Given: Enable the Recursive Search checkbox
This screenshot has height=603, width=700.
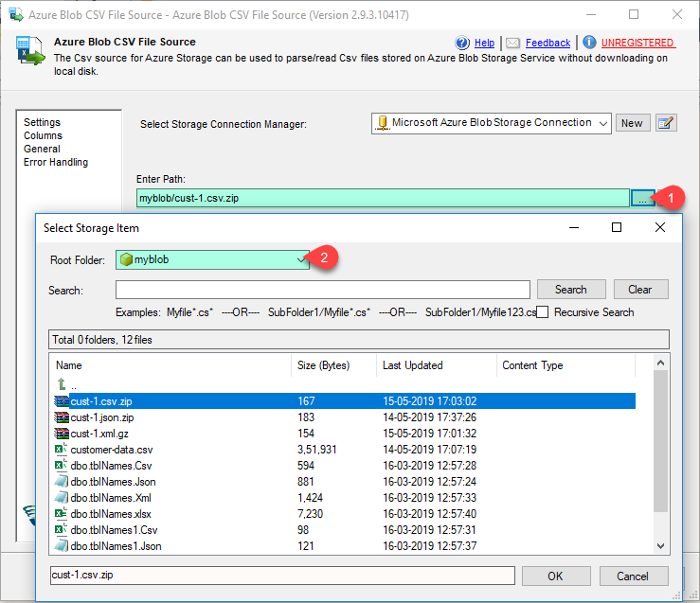Looking at the screenshot, I should [543, 312].
